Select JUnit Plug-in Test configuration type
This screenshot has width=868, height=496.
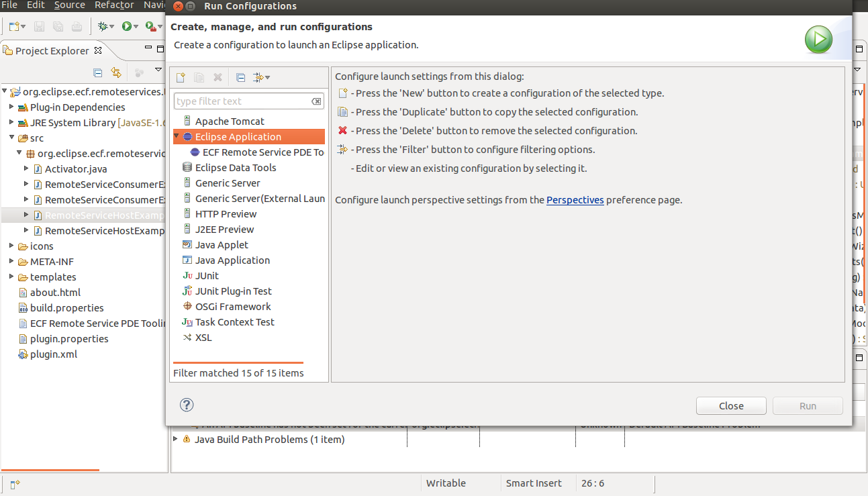pyautogui.click(x=233, y=291)
